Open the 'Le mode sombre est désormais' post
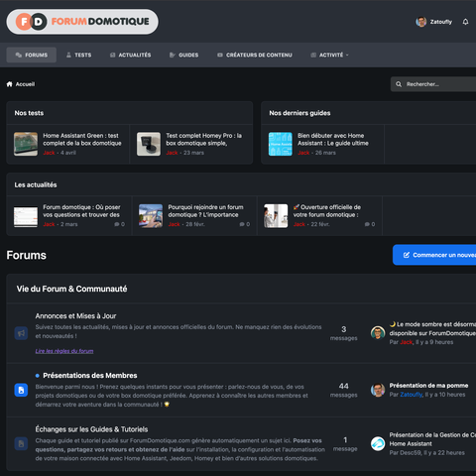 tap(432, 329)
